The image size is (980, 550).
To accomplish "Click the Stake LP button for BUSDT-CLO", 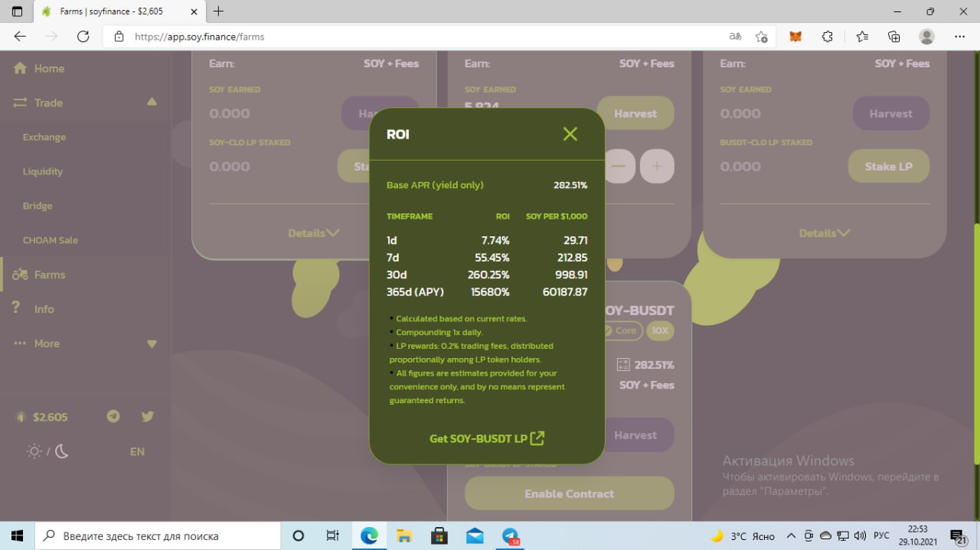I will (888, 166).
